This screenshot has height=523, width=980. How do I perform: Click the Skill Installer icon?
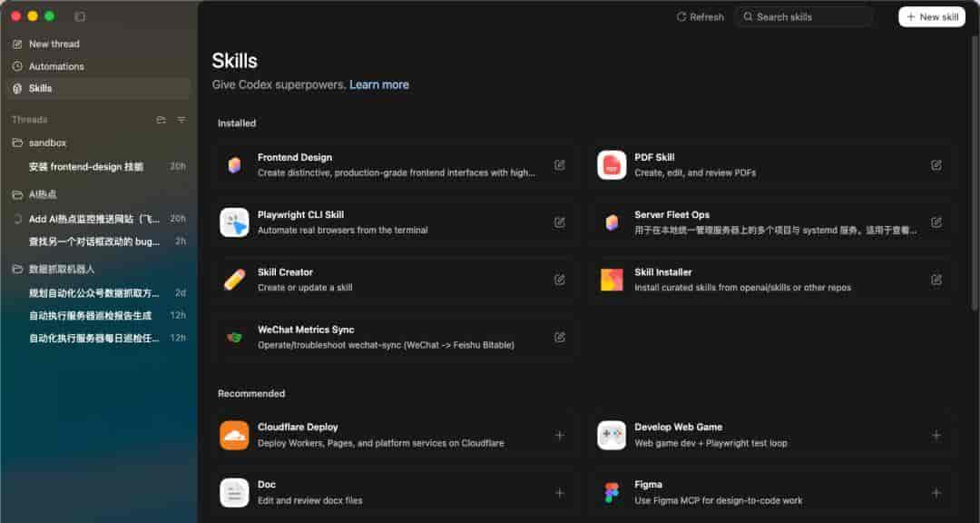pyautogui.click(x=612, y=280)
